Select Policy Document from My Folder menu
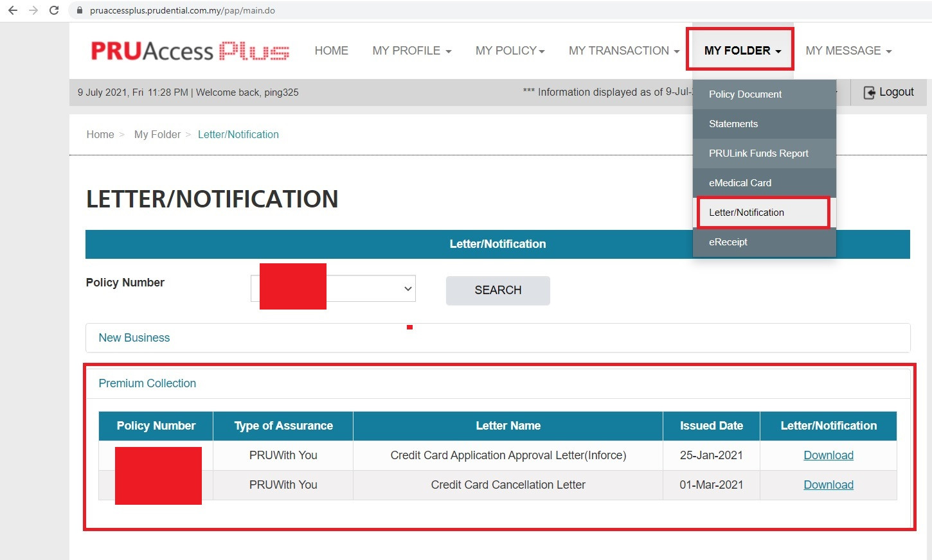 (745, 94)
